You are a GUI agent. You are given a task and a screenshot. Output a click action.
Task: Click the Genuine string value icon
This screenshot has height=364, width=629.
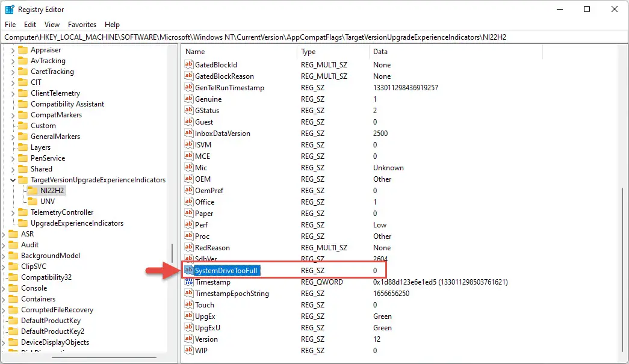pos(189,99)
